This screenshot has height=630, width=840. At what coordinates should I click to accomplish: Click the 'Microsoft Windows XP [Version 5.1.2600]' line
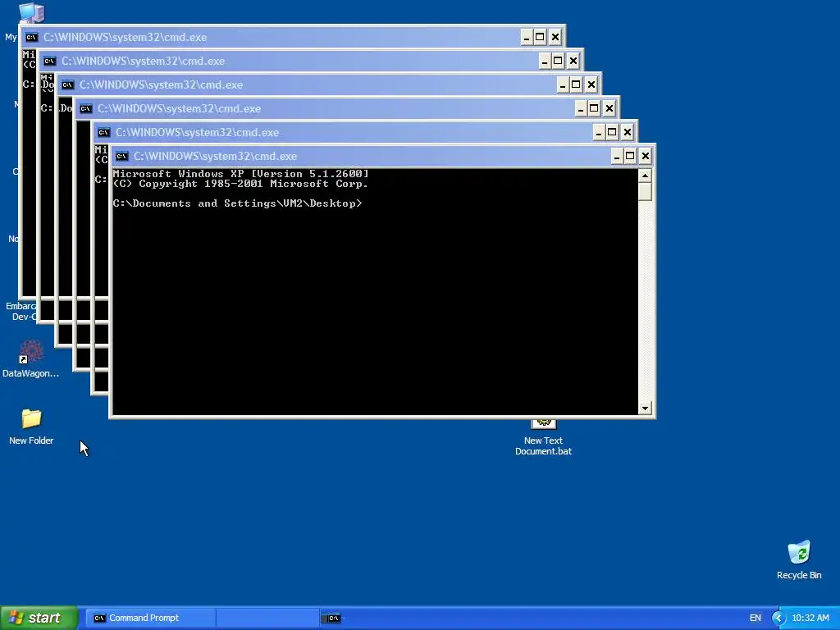tap(240, 174)
